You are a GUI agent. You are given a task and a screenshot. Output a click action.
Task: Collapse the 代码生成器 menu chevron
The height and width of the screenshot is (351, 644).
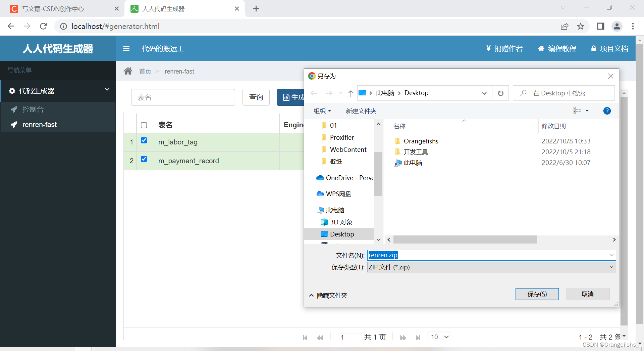(x=107, y=90)
